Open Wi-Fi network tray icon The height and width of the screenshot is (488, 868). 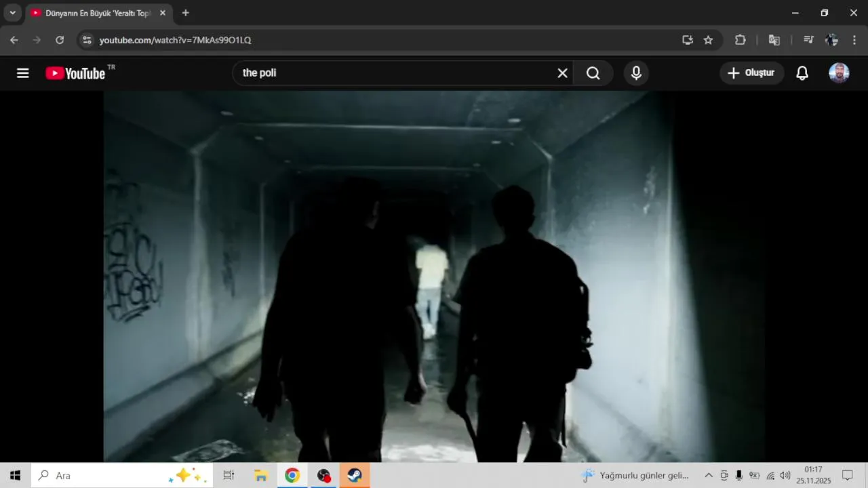click(770, 475)
